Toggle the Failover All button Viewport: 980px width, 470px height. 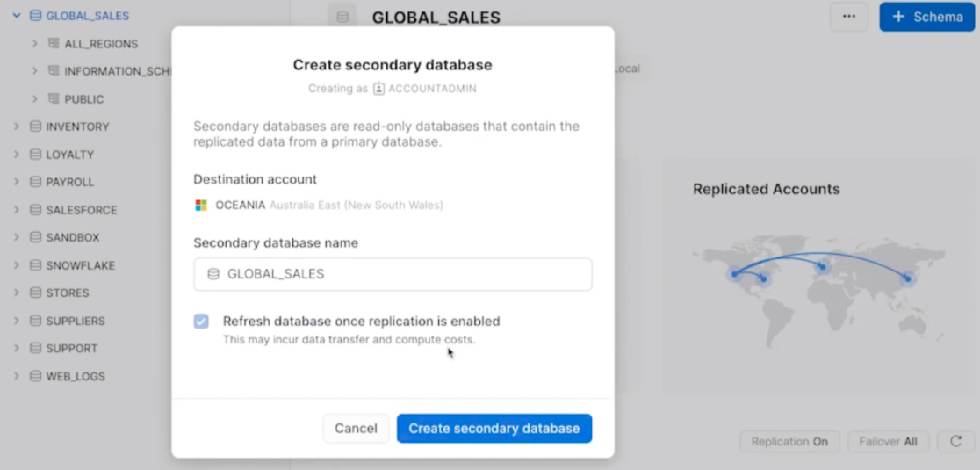[x=887, y=441]
